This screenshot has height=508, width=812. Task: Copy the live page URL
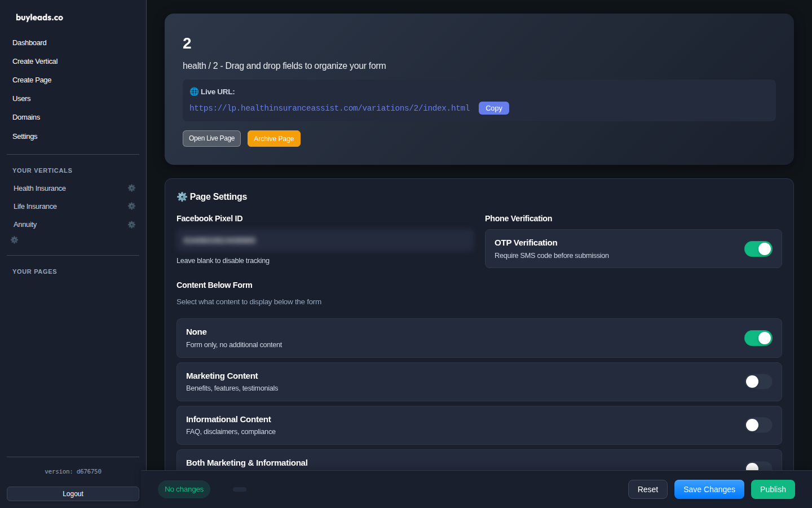pyautogui.click(x=493, y=108)
